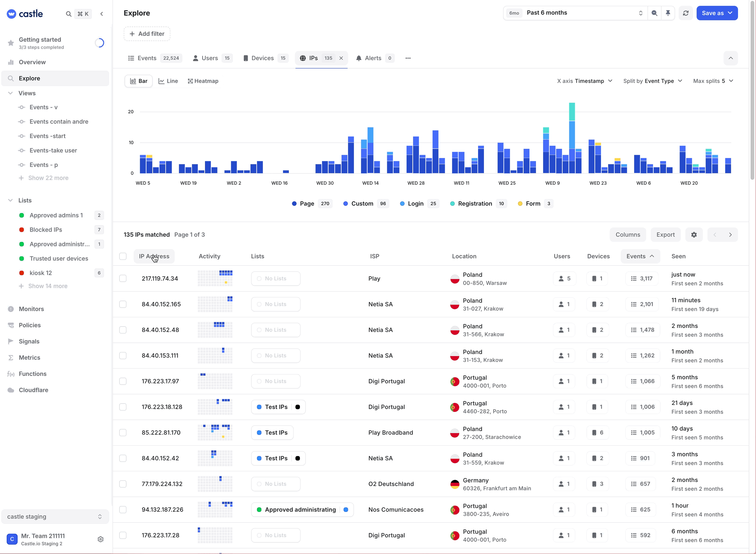Open the Save as dropdown

click(x=717, y=13)
